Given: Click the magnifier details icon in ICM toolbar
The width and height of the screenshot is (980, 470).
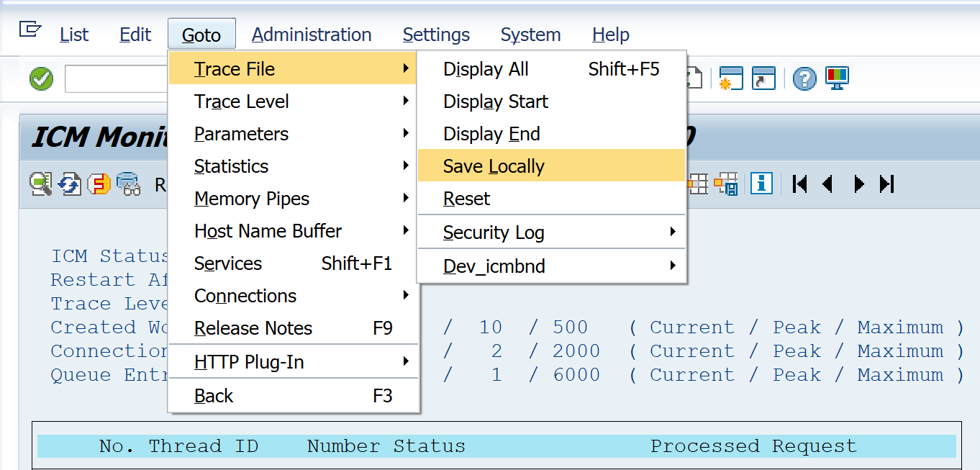Looking at the screenshot, I should (x=40, y=184).
